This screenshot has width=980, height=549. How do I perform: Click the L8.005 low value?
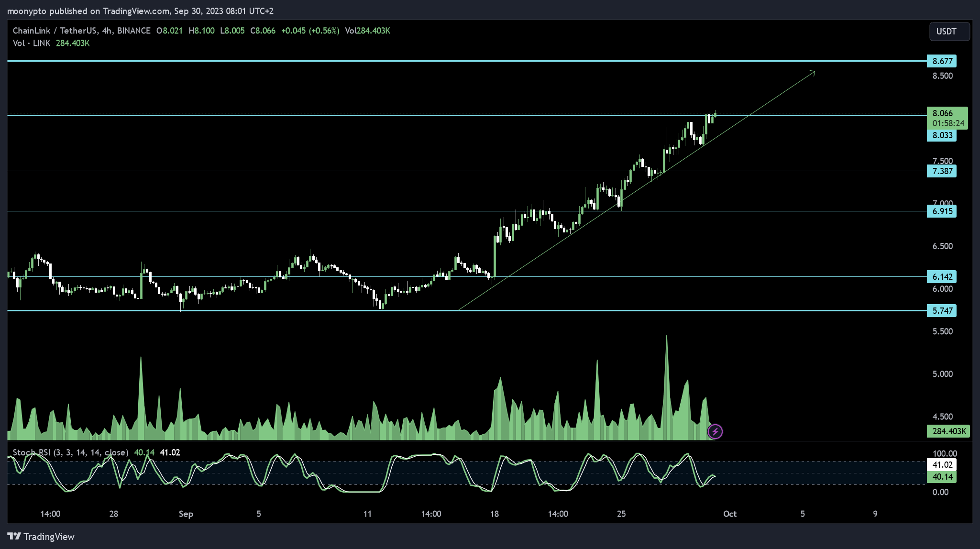tap(232, 31)
